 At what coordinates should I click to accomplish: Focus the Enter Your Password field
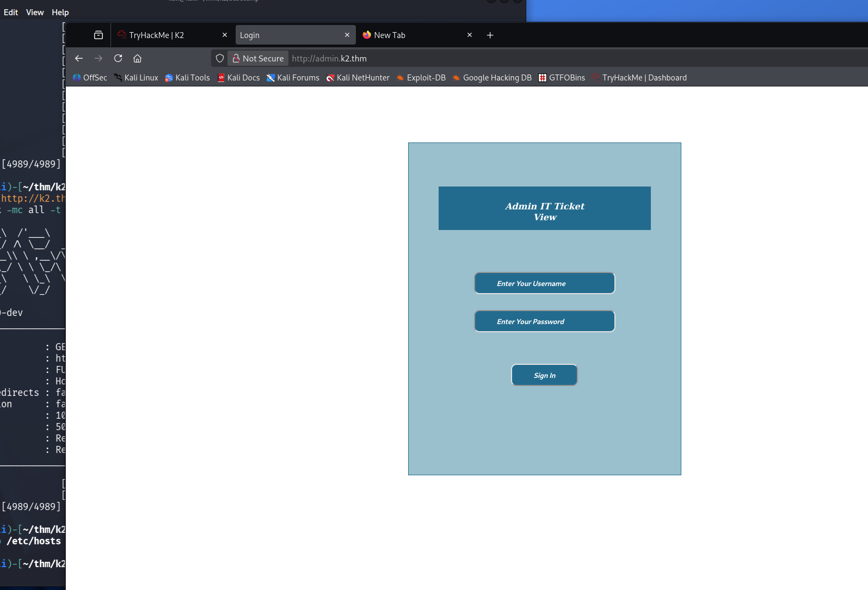[545, 321]
